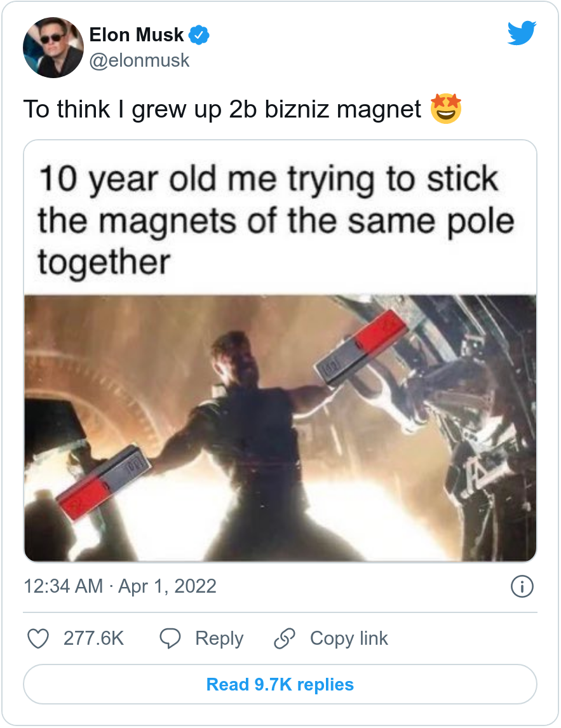Image resolution: width=561 pixels, height=728 pixels.
Task: Open the @elonmusk handle link
Action: (139, 60)
